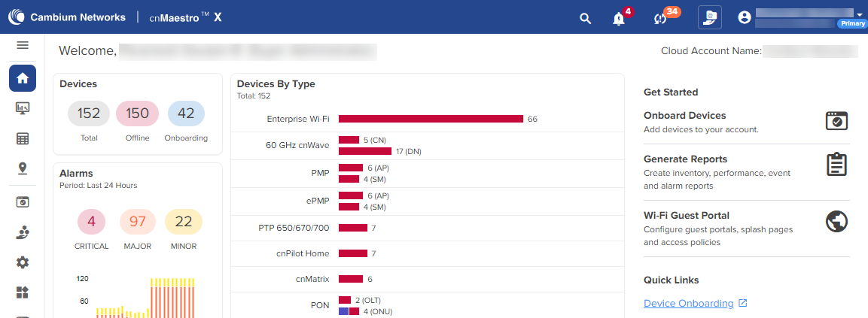Open sync alerts icon with 34 badge
Image resolution: width=868 pixels, height=318 pixels.
tap(660, 18)
